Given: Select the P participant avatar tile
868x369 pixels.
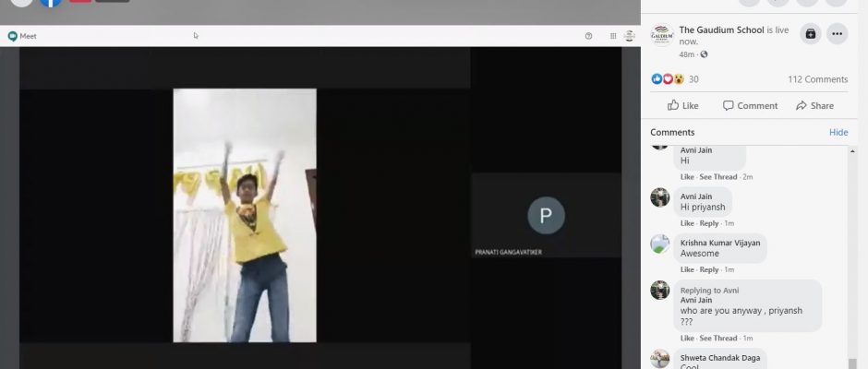Looking at the screenshot, I should (x=546, y=215).
